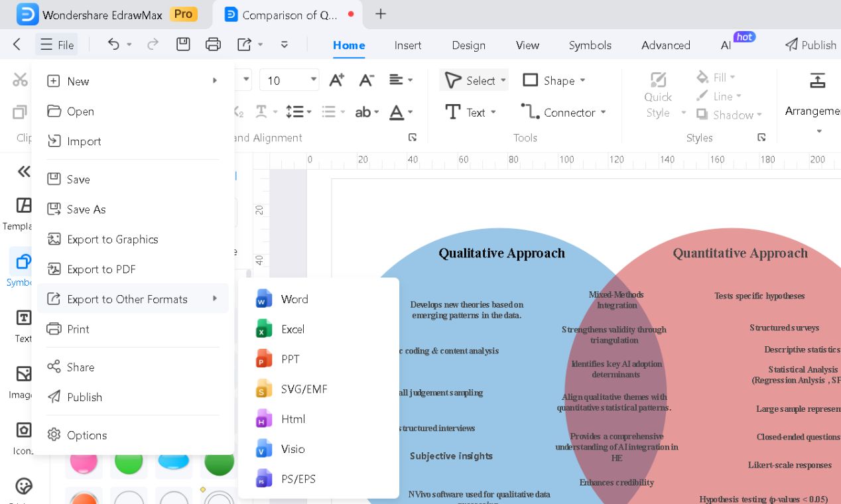Click the font color A icon
Image resolution: width=841 pixels, height=504 pixels.
coord(397,112)
